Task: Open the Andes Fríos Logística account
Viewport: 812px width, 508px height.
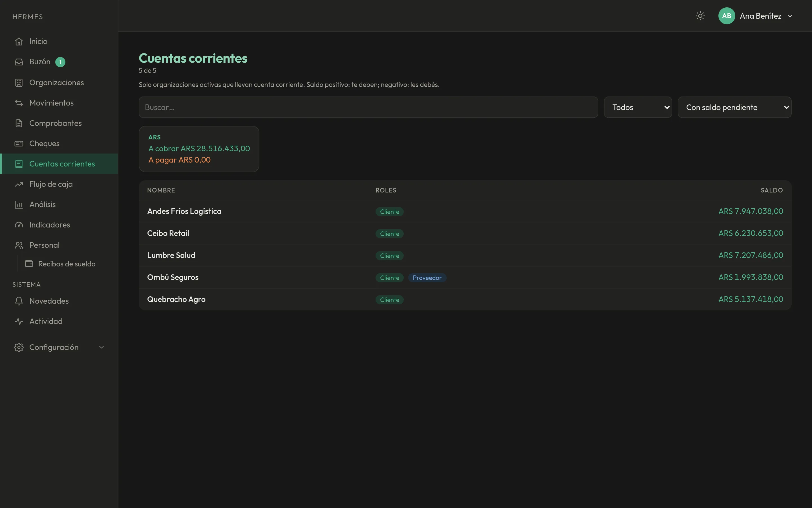Action: (x=465, y=211)
